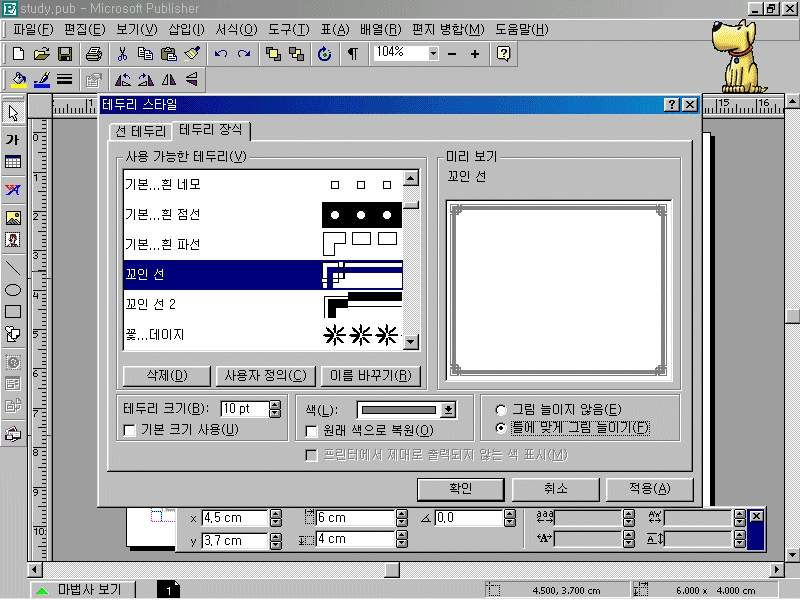This screenshot has height=600, width=800.
Task: Click the 색 color swatch field
Action: pos(399,409)
